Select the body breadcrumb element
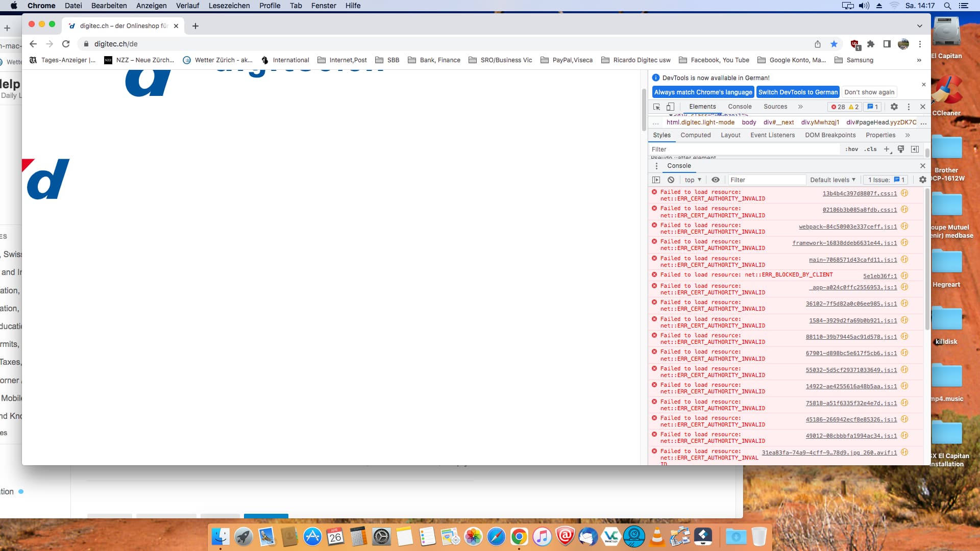This screenshot has height=551, width=980. click(x=749, y=122)
